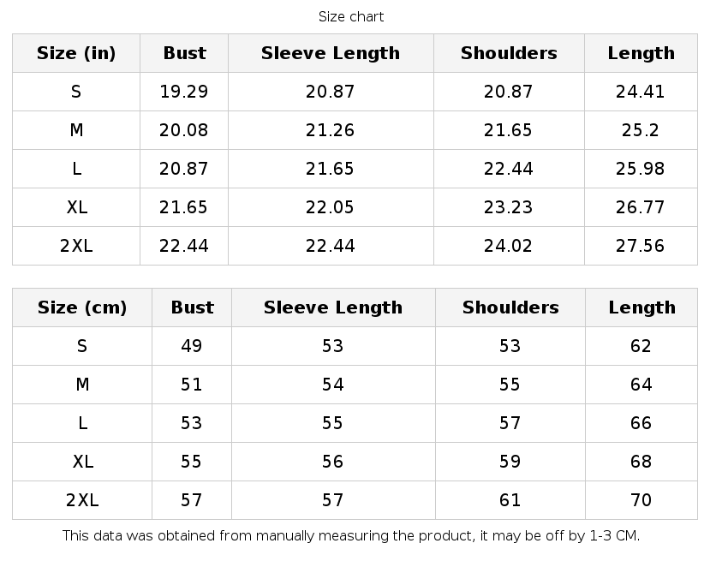Click the "Size chart" title text
728x579 pixels.
tap(351, 16)
